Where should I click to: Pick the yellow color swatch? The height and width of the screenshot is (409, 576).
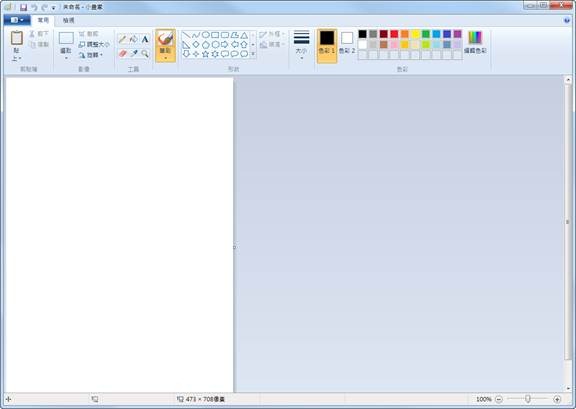click(x=415, y=34)
